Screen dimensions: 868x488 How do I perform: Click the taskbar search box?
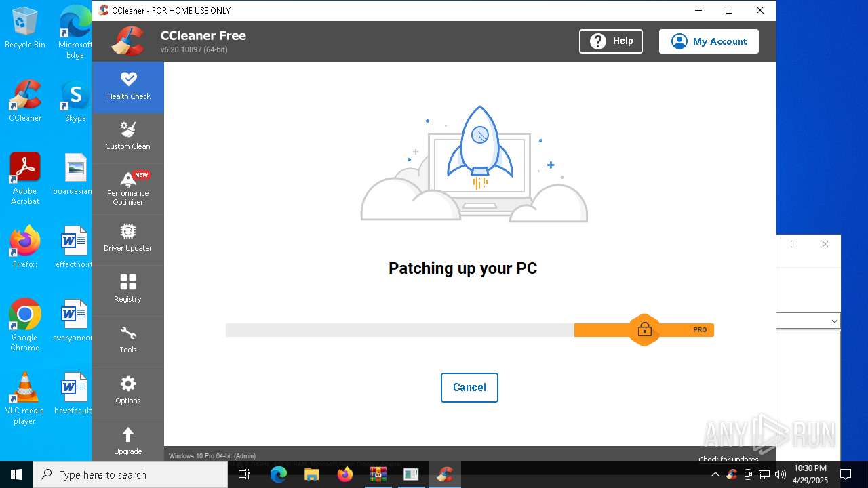130,474
